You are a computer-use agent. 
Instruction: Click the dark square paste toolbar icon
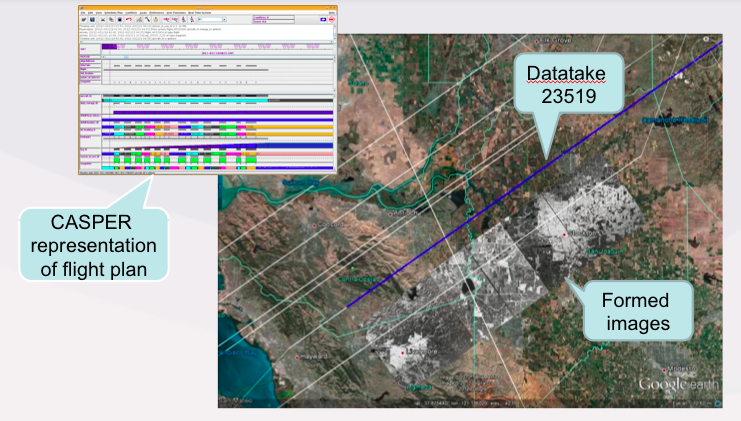coord(120,20)
